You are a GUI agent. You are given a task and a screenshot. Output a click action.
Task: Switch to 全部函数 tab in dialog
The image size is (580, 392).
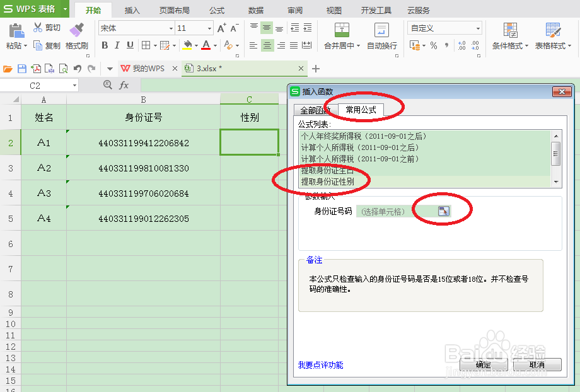315,110
